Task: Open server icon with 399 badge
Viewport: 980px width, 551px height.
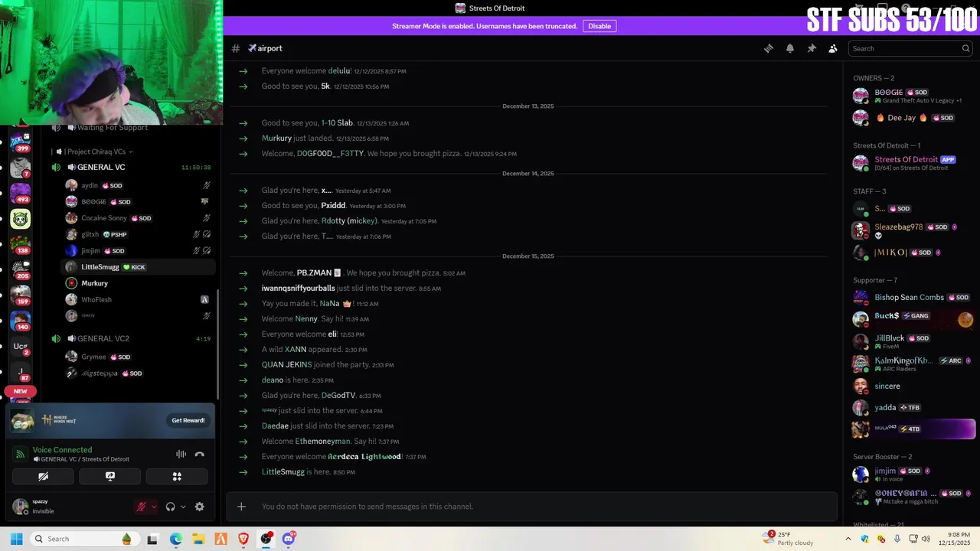Action: 21,142
